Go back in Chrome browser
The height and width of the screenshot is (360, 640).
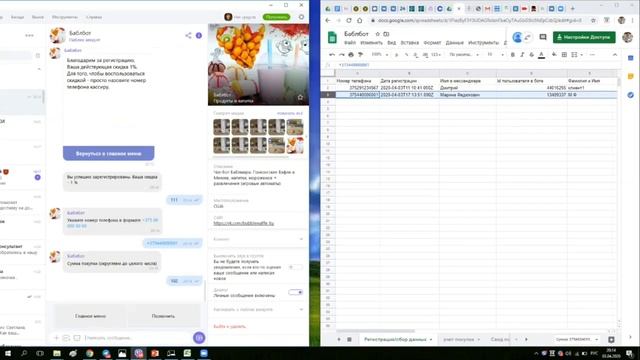(x=328, y=20)
